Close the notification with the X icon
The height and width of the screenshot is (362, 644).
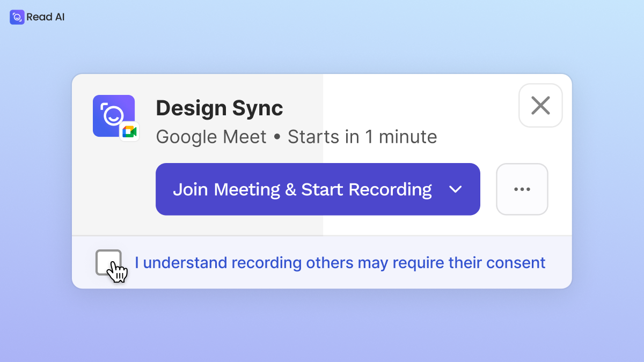click(x=540, y=106)
